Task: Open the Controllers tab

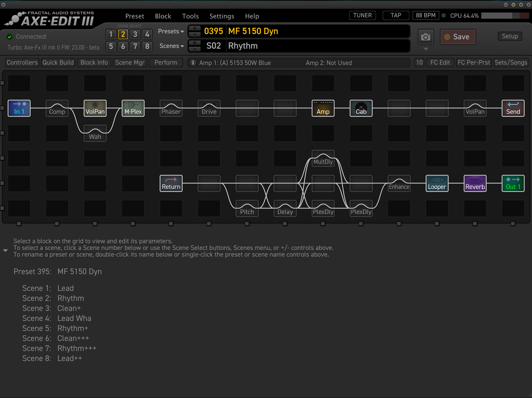Action: pyautogui.click(x=22, y=63)
